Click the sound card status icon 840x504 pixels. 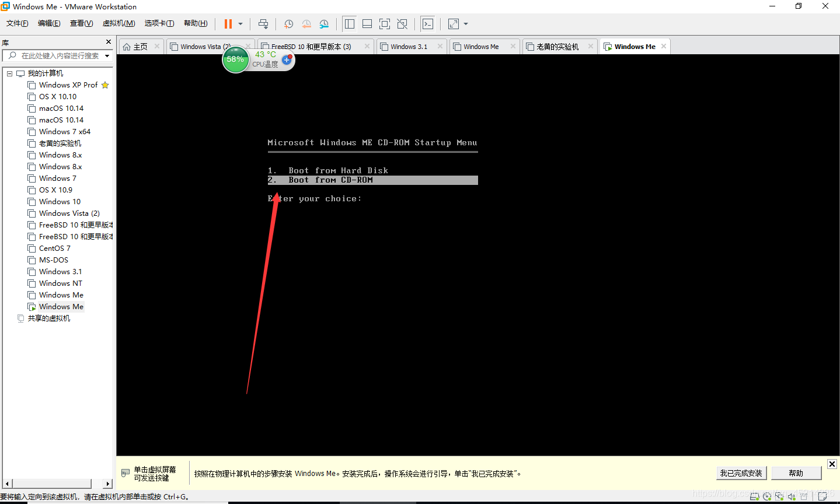pyautogui.click(x=792, y=497)
